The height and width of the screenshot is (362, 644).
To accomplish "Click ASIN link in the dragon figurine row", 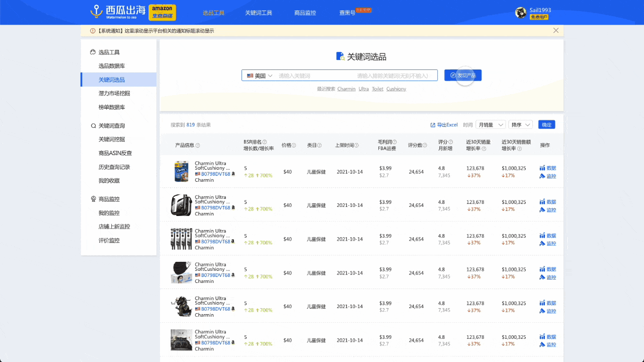I will point(216,309).
